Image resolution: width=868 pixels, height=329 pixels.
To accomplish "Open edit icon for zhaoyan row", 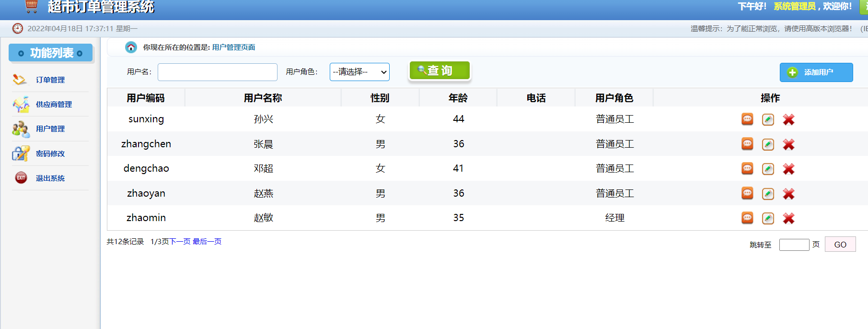I will coord(768,194).
